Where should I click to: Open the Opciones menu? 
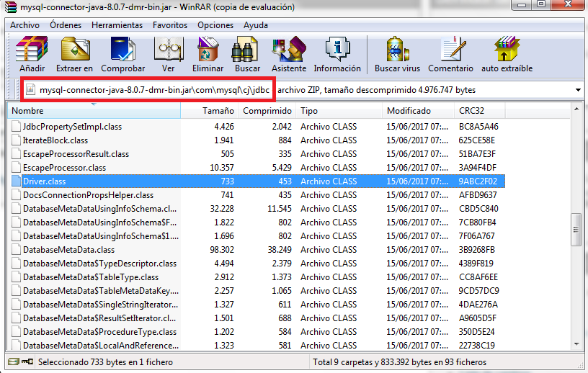point(215,25)
